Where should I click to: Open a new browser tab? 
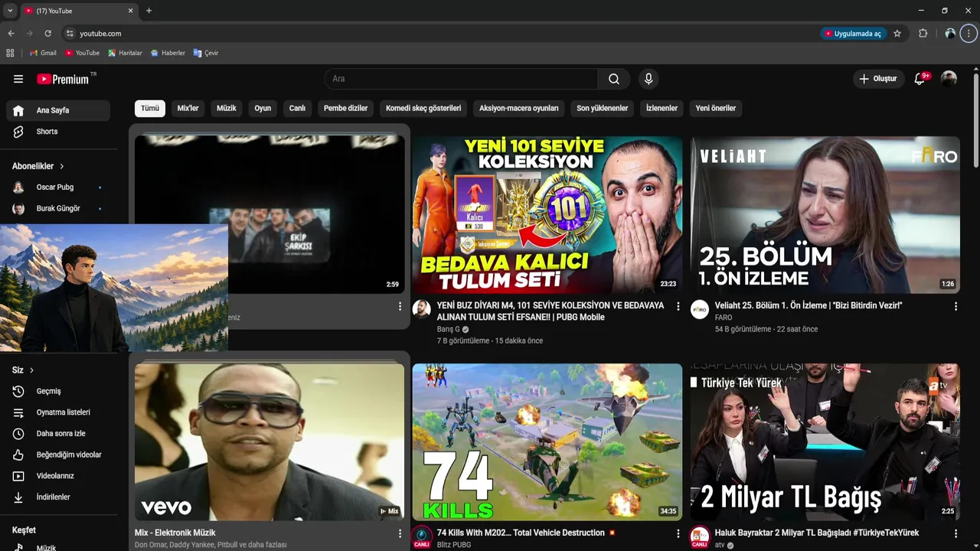[x=149, y=11]
